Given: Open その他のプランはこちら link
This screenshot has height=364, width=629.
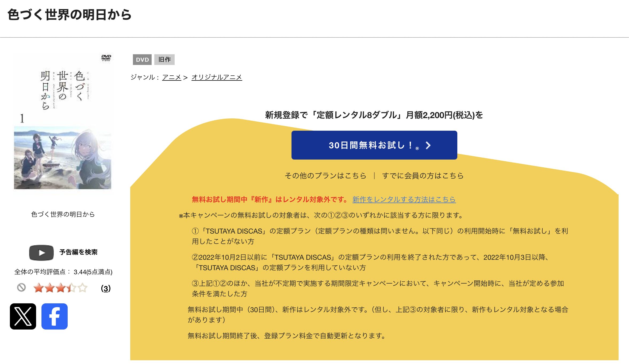Looking at the screenshot, I should click(x=325, y=176).
